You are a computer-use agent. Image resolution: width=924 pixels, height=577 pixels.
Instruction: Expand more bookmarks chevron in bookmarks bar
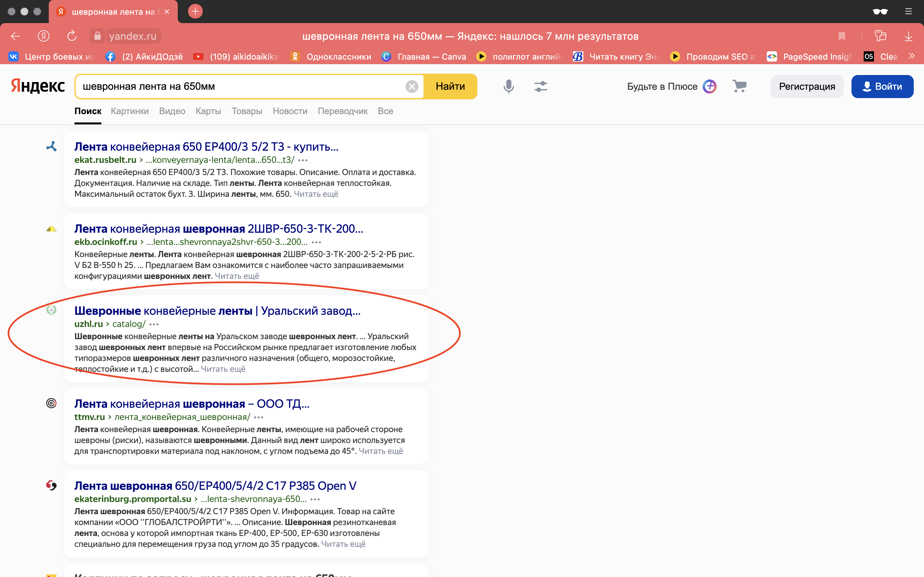[x=912, y=56]
